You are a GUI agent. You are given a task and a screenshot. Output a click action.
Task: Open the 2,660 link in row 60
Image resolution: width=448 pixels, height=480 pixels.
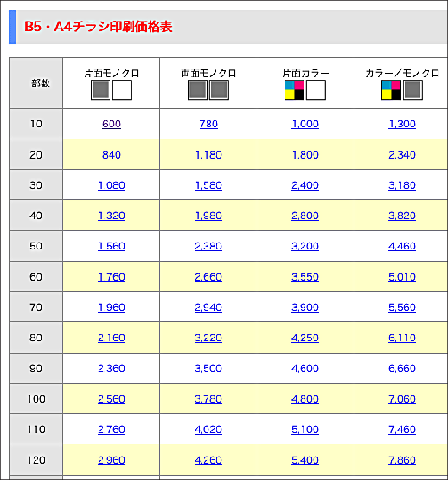tap(208, 277)
